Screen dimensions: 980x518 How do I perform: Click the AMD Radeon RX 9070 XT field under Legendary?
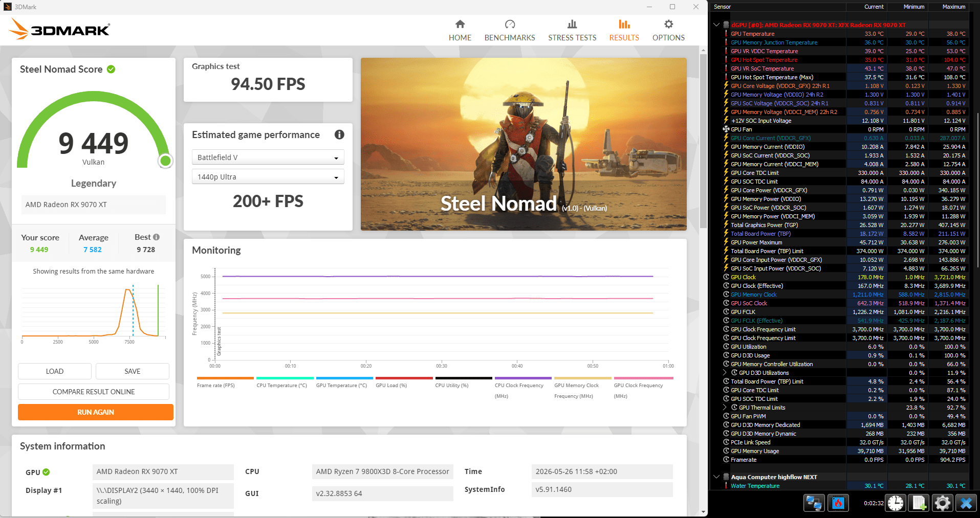pos(93,205)
